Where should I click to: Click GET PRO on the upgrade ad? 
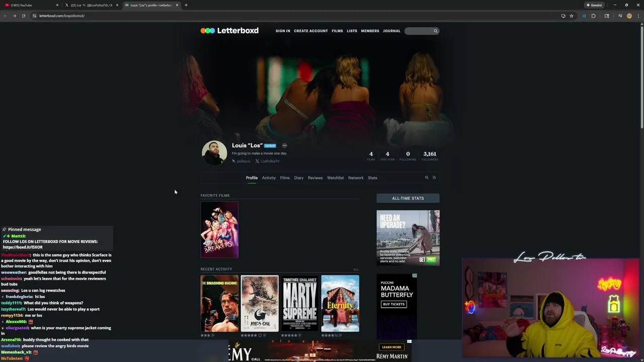pyautogui.click(x=428, y=259)
